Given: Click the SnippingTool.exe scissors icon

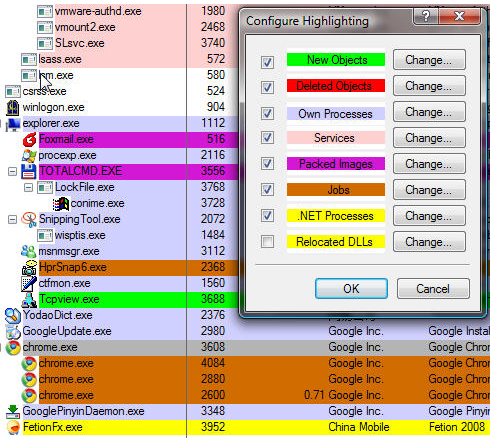Looking at the screenshot, I should [x=29, y=220].
